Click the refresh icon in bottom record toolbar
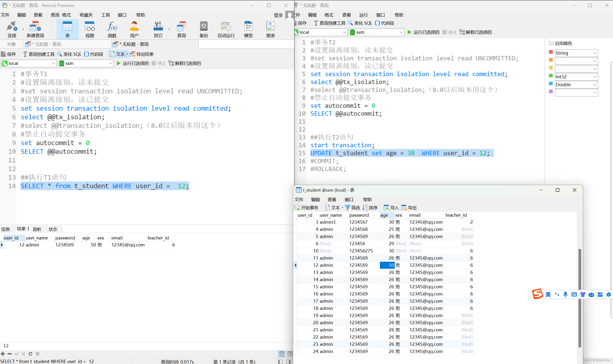 [x=30, y=354]
